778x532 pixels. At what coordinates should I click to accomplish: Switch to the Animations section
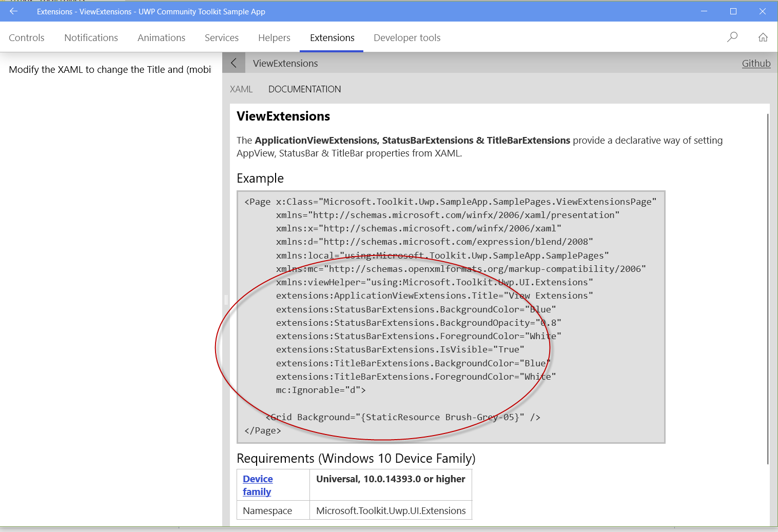[x=161, y=37]
